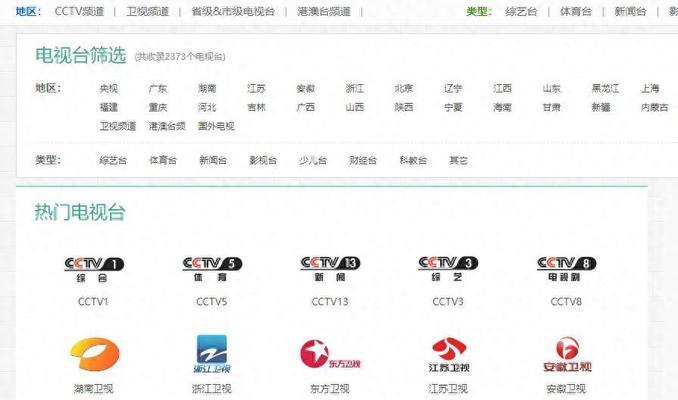The image size is (678, 400).
Task: Open the Jiangsu TV red logo
Action: pos(449,355)
